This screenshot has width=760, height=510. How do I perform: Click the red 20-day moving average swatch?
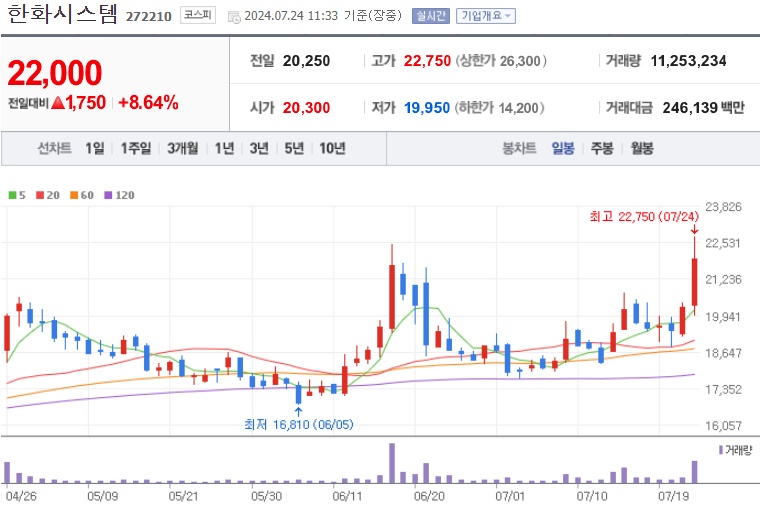pos(40,195)
